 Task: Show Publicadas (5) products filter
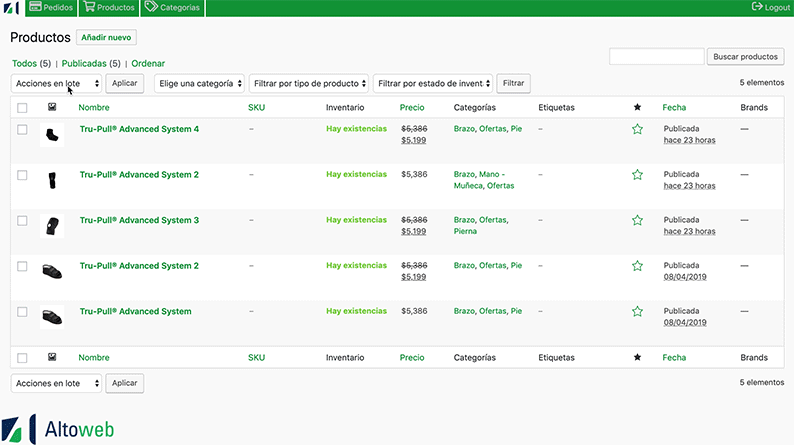click(x=91, y=63)
